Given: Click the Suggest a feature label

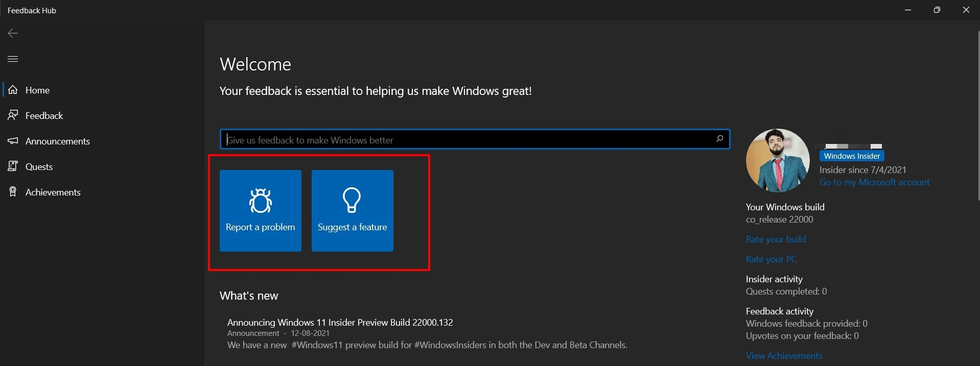Looking at the screenshot, I should (x=353, y=227).
